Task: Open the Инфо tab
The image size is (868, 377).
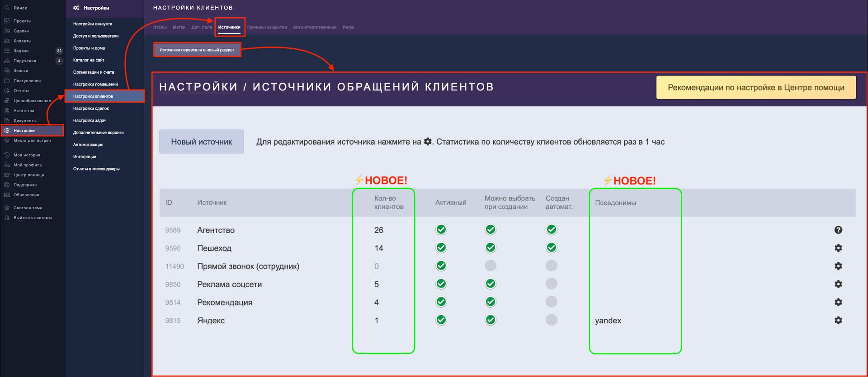Action: [349, 27]
